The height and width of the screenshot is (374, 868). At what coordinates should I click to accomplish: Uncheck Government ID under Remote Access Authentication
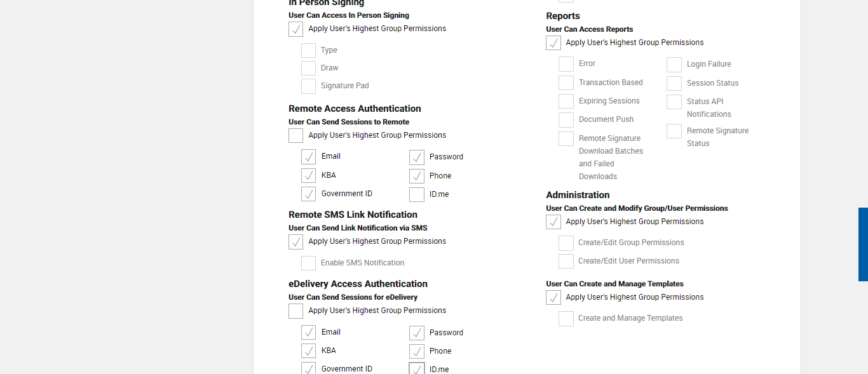point(308,194)
